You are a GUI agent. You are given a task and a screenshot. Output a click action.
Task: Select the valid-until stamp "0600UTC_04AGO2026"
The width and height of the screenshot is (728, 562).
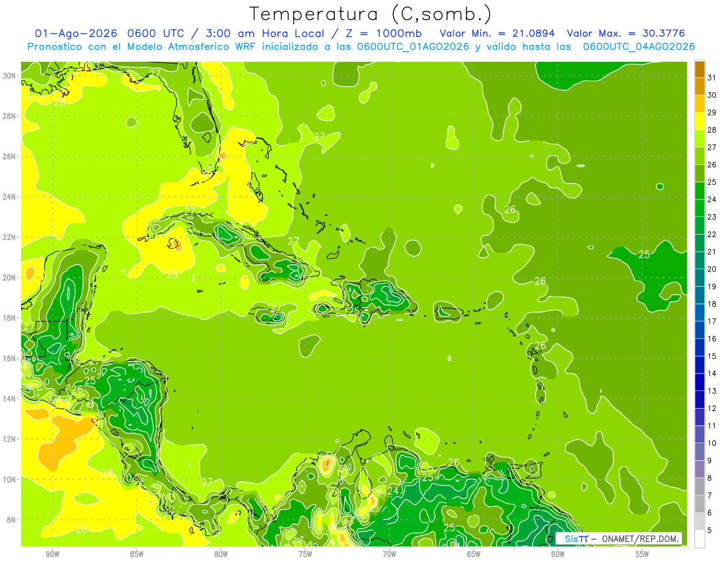click(639, 47)
